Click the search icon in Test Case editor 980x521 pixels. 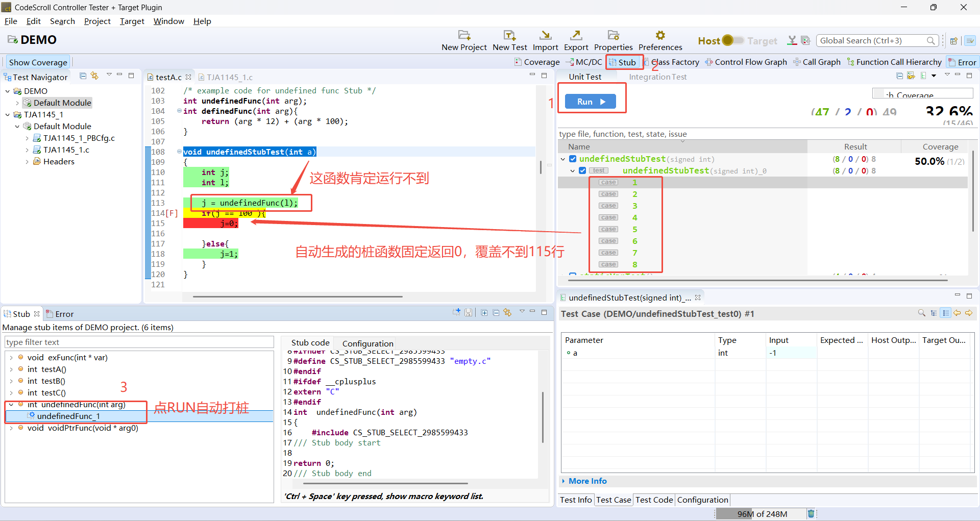pyautogui.click(x=921, y=313)
